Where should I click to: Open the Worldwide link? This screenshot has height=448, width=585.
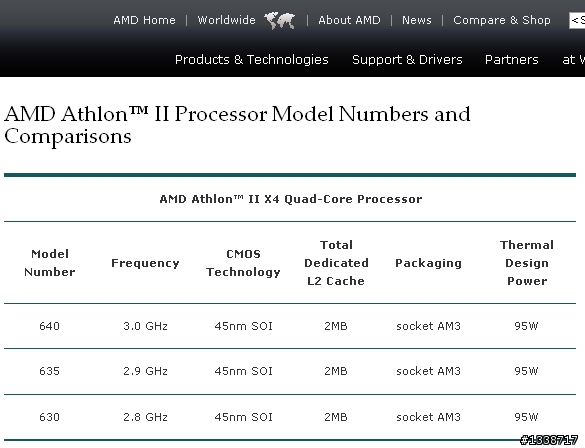pos(226,20)
